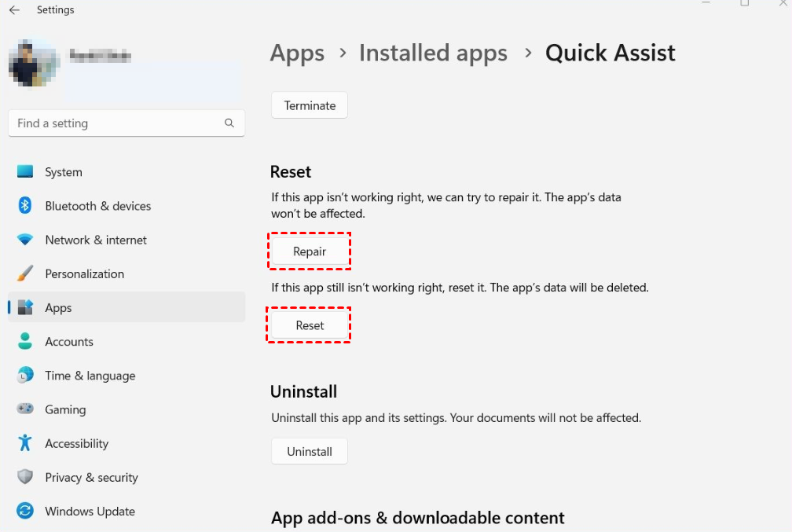This screenshot has height=532, width=792.
Task: Click the Bluetooth icon
Action: [25, 206]
